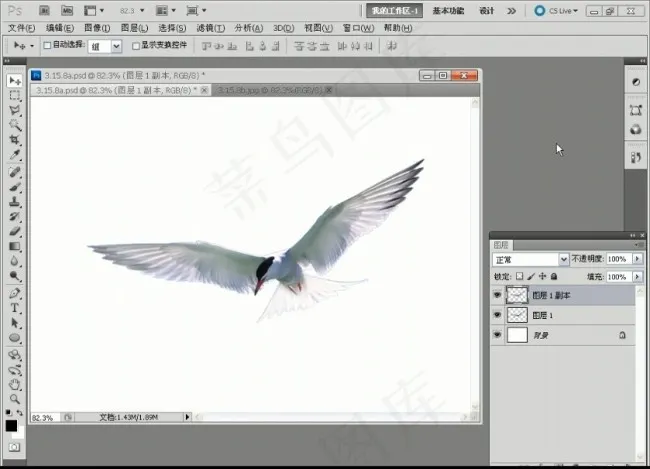Open the Adjustments panel icon in the right dock
650x469 pixels.
(x=635, y=81)
